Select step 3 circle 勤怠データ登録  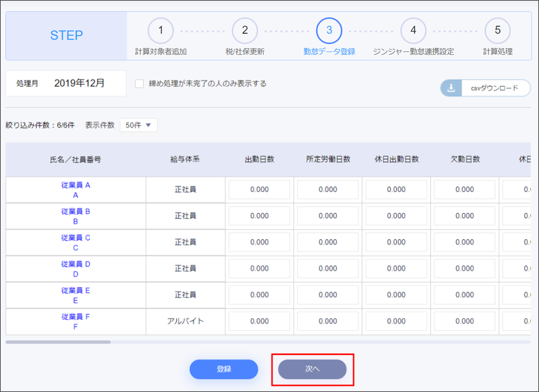tap(329, 30)
